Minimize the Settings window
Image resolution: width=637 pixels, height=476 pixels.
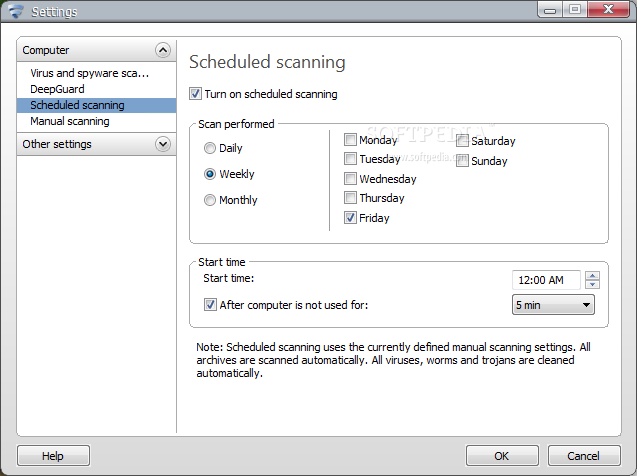(x=550, y=9)
